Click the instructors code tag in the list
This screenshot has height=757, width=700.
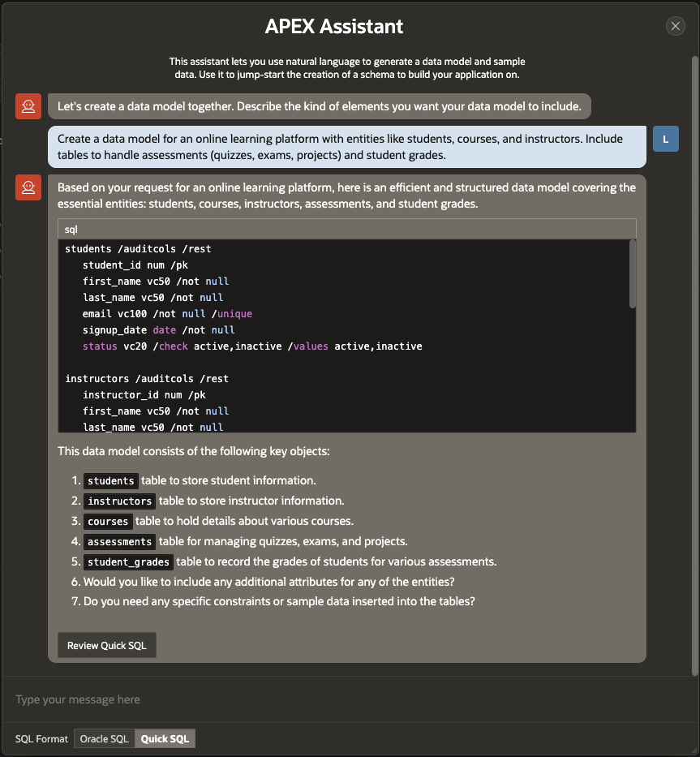[120, 501]
